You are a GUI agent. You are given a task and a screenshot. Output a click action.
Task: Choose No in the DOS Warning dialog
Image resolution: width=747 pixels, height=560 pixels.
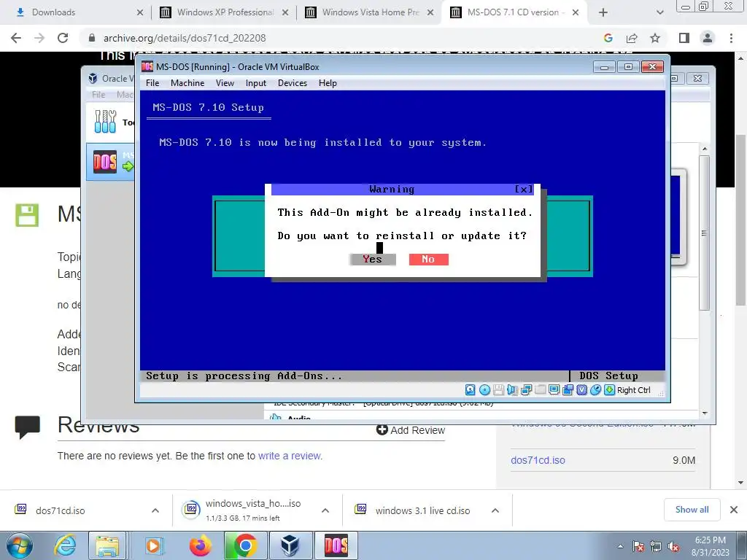pos(428,259)
